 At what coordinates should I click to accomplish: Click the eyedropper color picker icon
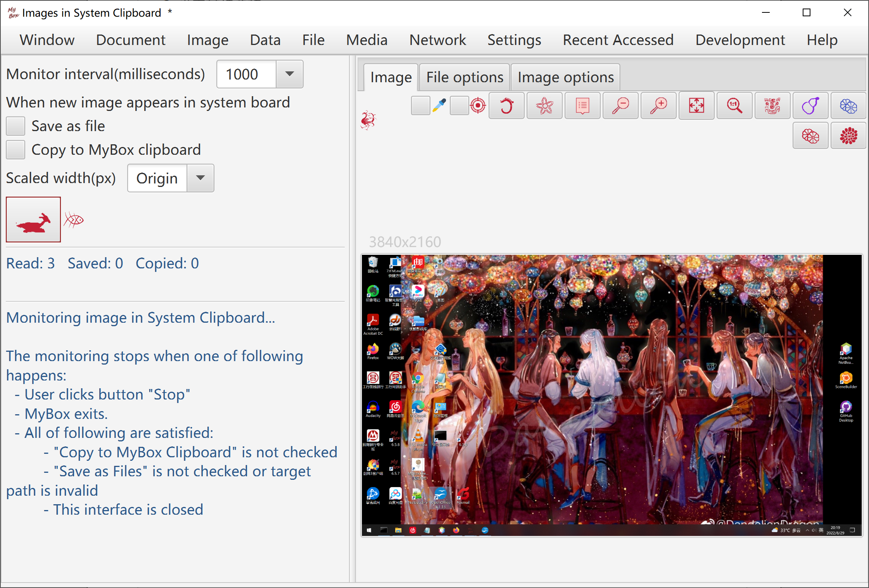pyautogui.click(x=439, y=105)
